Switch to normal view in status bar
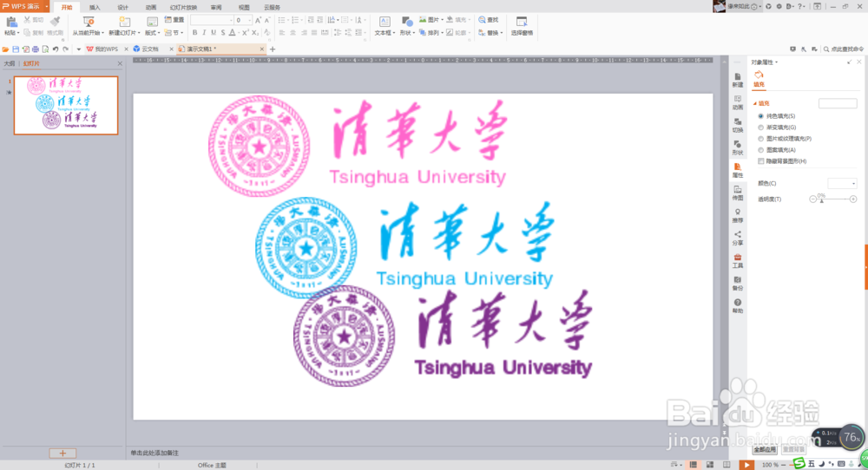Image resolution: width=868 pixels, height=470 pixels. point(693,465)
